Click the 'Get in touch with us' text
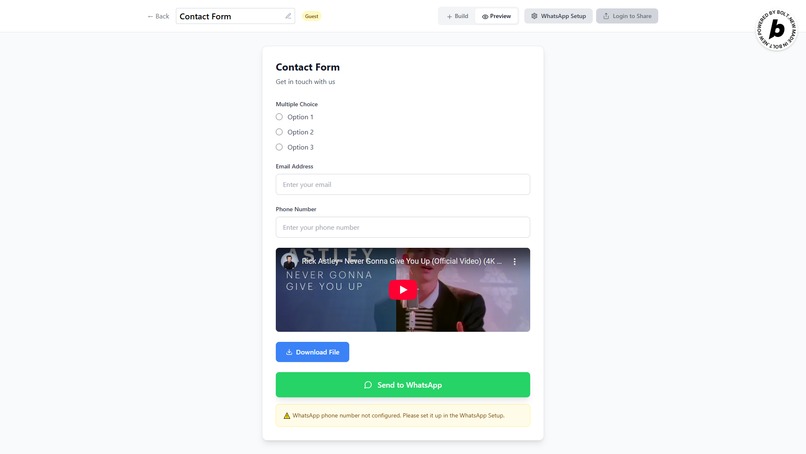The width and height of the screenshot is (806, 454). point(305,81)
